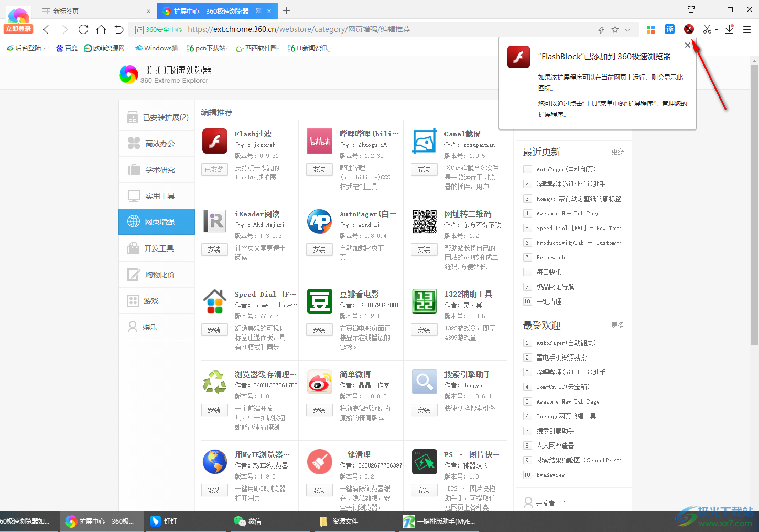This screenshot has width=759, height=532.
Task: Click 更多 next to 最近更新
Action: point(617,151)
